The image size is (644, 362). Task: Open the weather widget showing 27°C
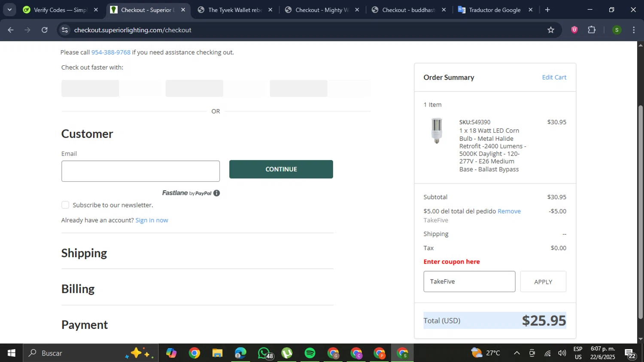[486, 353]
